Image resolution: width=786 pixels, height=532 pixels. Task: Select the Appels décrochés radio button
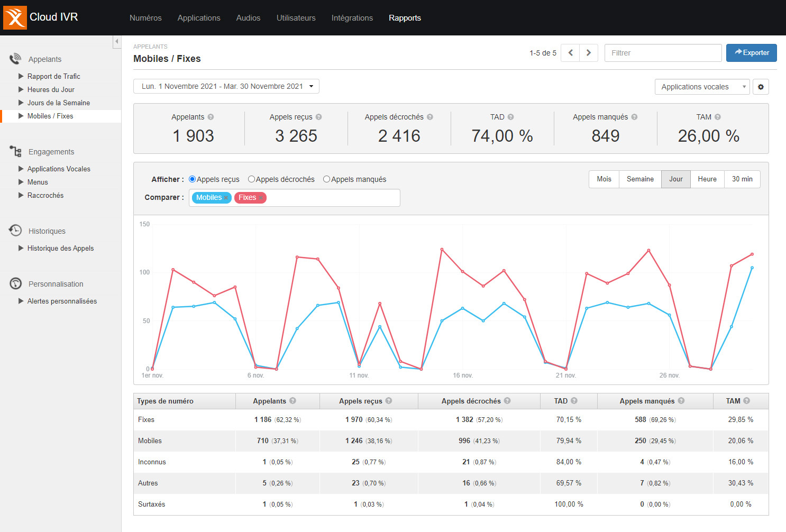pyautogui.click(x=252, y=179)
